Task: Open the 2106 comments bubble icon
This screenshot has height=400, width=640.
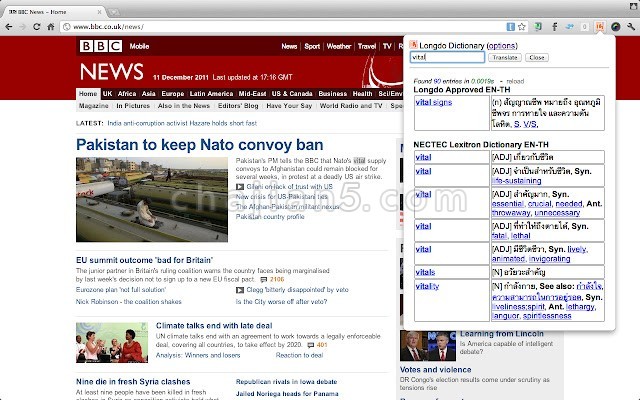Action: [x=264, y=280]
